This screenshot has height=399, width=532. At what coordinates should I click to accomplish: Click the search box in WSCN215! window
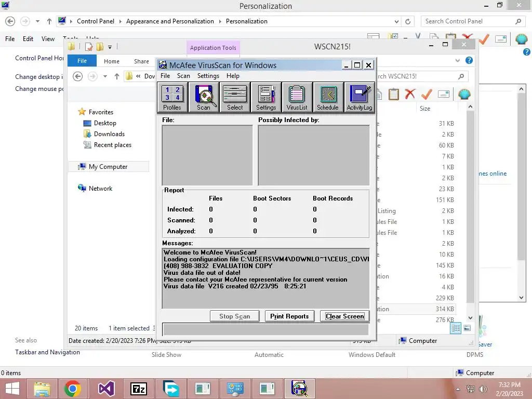coord(421,76)
